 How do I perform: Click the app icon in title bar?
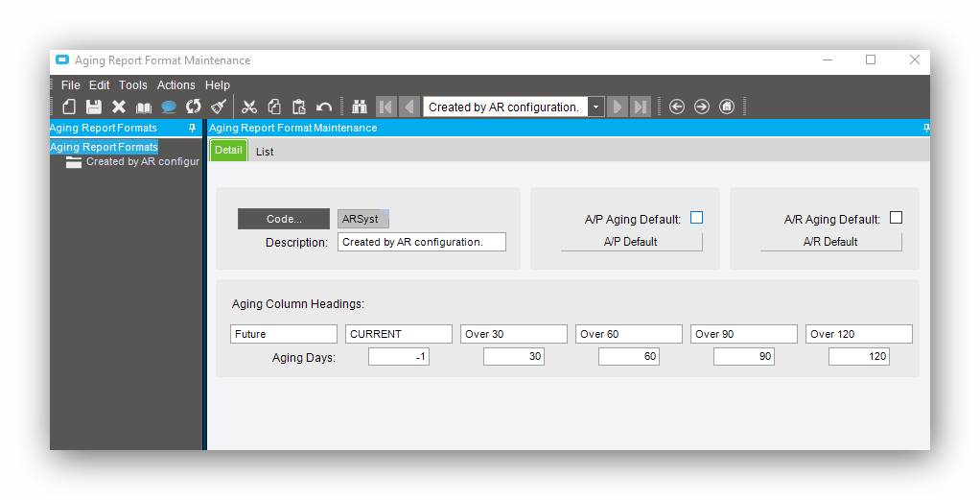(x=62, y=60)
